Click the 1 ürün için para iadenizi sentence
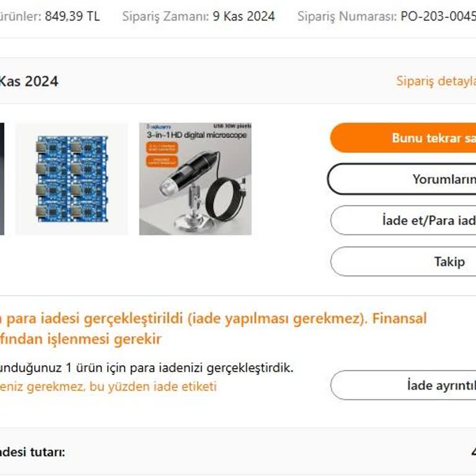The image size is (476, 476). click(x=147, y=368)
